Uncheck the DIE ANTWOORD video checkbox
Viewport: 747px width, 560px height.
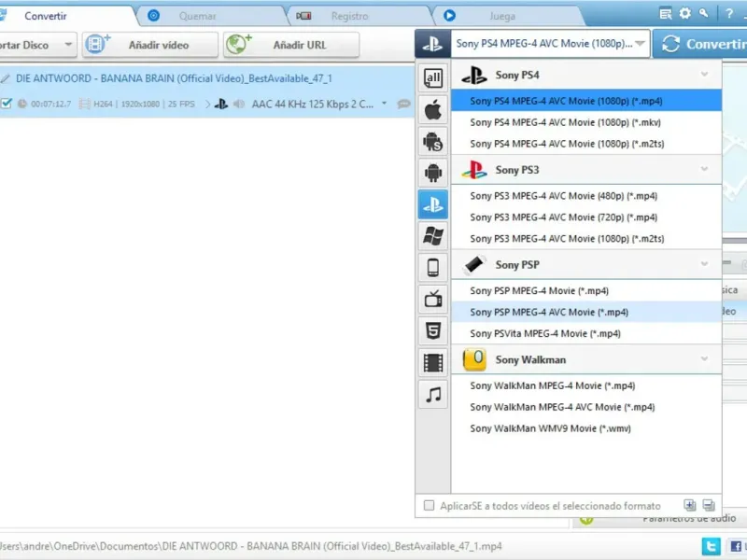7,104
